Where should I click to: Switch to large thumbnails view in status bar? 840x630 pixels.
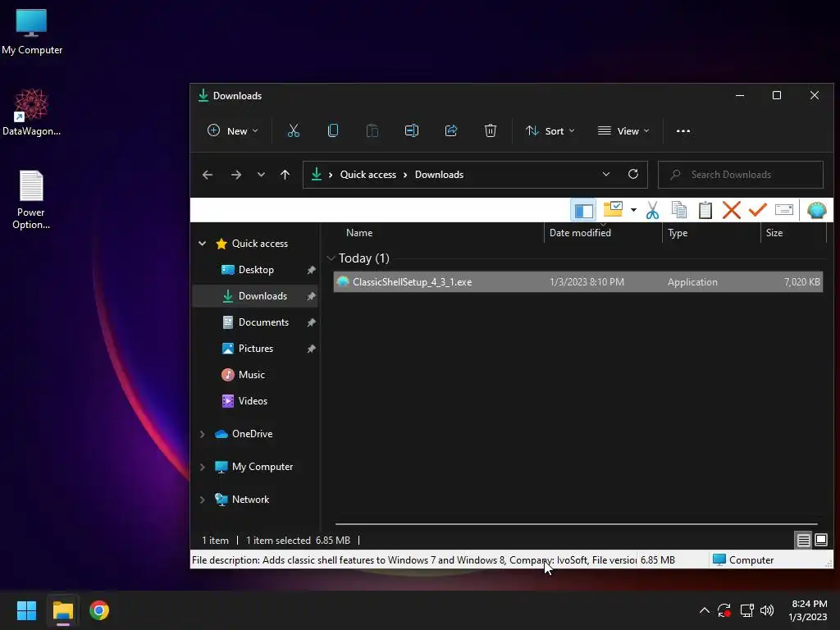820,540
